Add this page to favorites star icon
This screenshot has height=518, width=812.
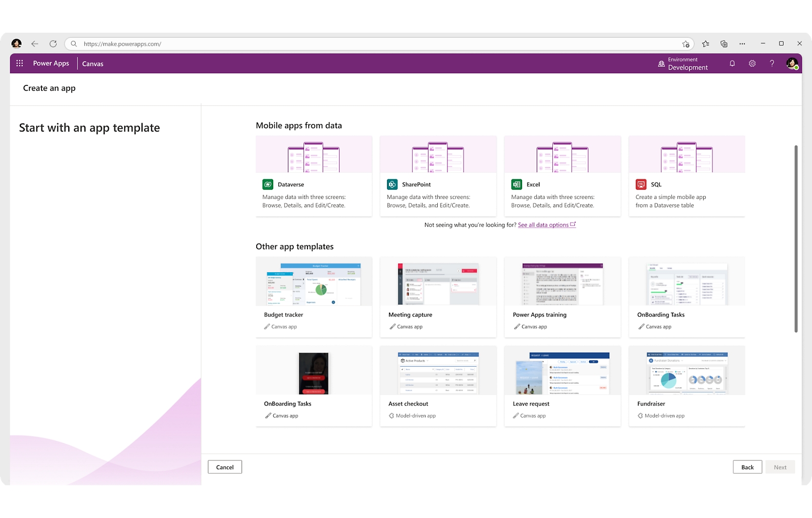[686, 44]
